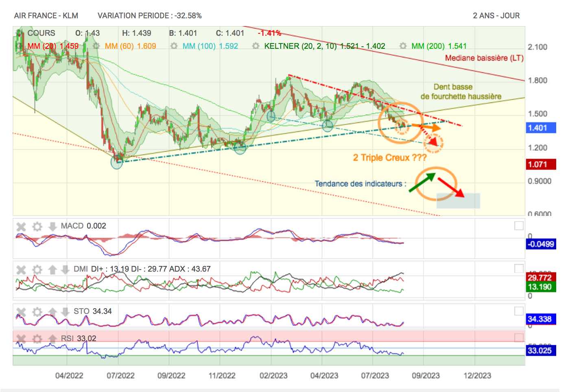568x392 pixels.
Task: Click the MACD 0.002 label
Action: point(83,226)
